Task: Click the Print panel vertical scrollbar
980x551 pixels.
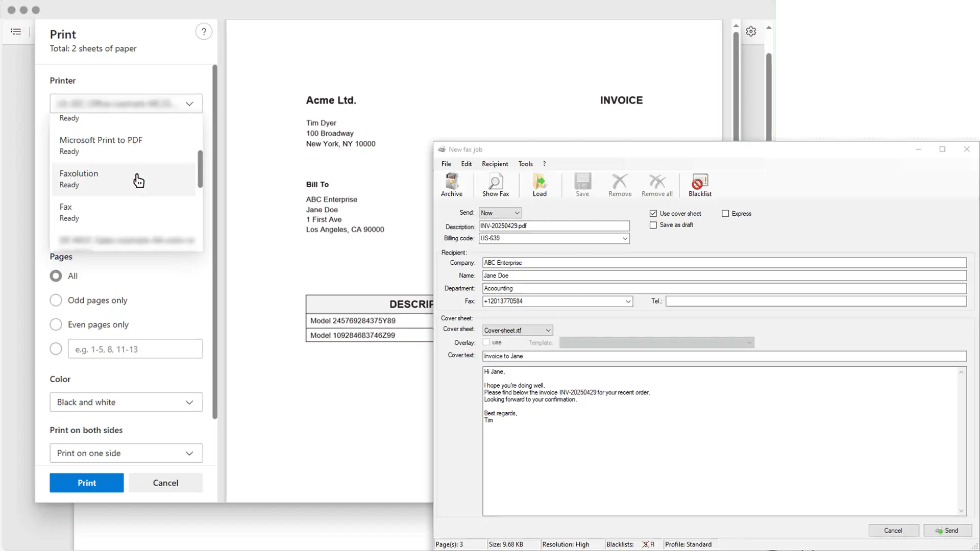Action: point(215,242)
